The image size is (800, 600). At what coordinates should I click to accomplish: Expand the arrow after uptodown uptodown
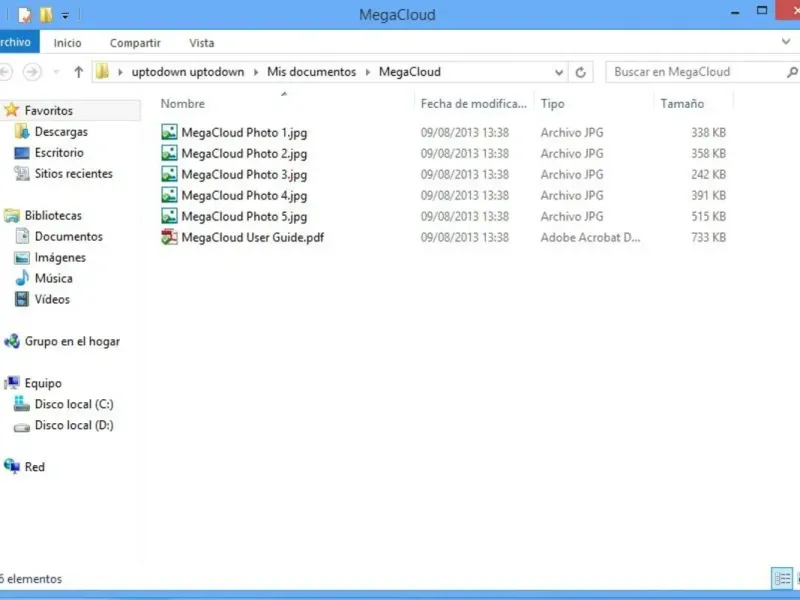tap(256, 72)
